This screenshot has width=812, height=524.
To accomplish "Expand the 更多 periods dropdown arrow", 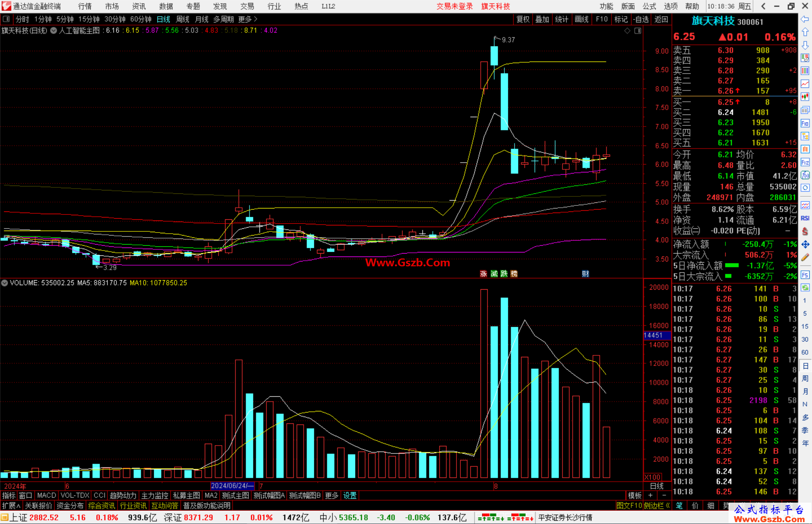I will point(256,19).
